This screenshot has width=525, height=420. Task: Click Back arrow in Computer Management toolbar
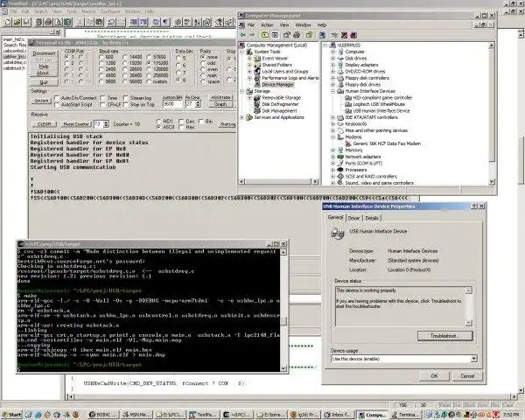pos(242,35)
